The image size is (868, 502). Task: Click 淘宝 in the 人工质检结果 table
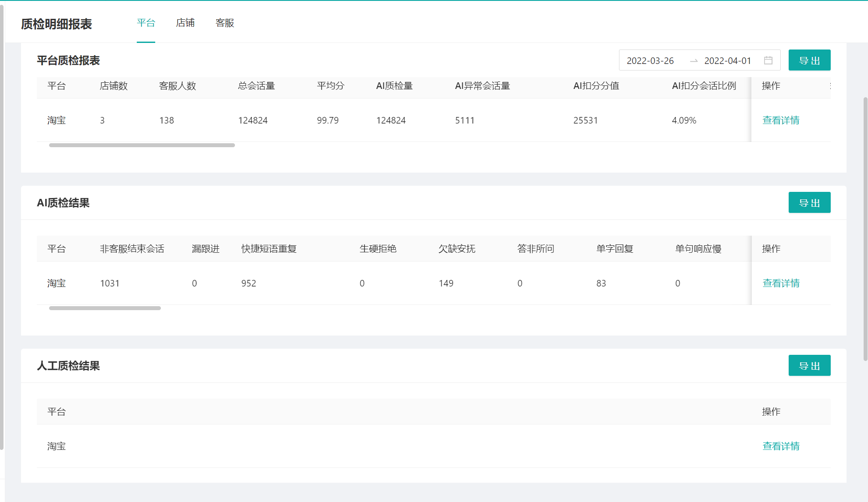57,446
